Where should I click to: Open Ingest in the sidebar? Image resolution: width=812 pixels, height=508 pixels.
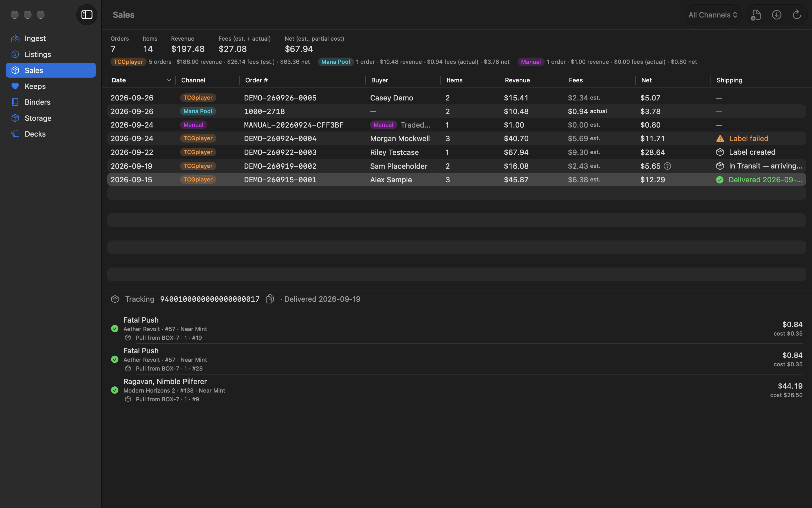pos(51,38)
